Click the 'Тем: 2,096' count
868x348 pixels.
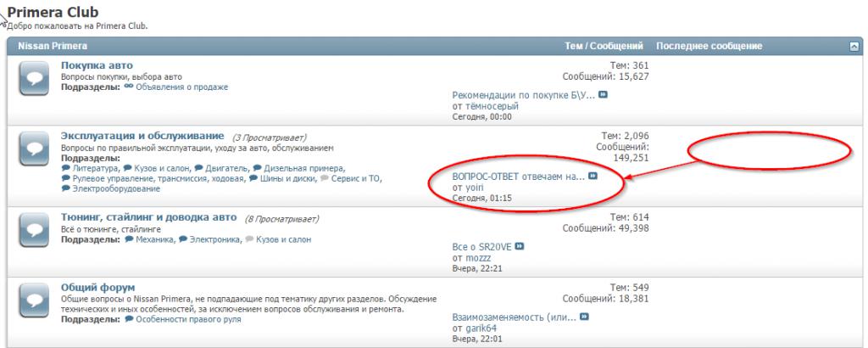(625, 137)
